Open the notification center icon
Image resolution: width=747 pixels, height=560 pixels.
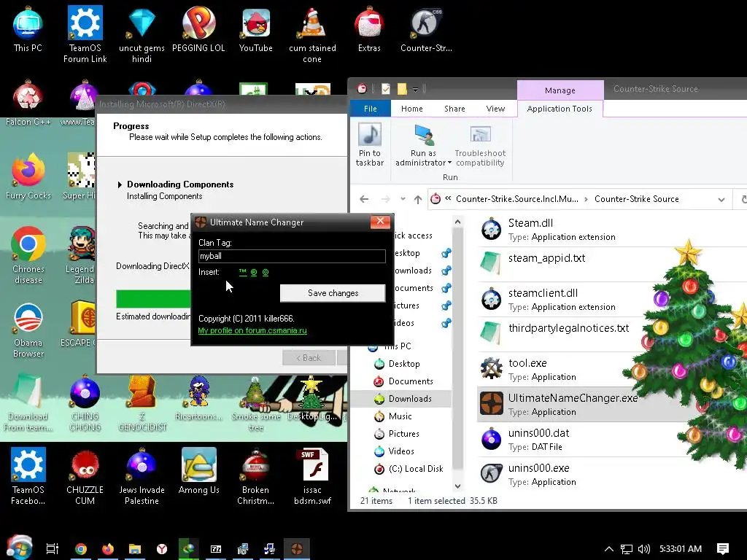(723, 549)
